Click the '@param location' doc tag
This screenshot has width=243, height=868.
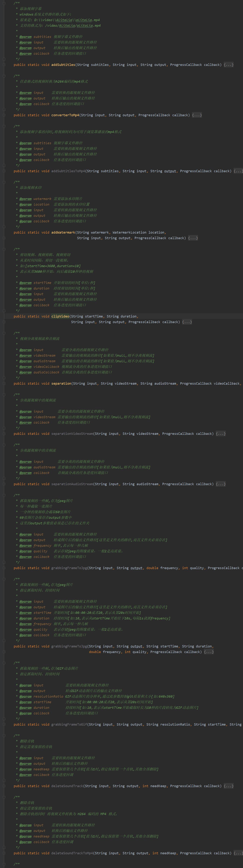click(34, 205)
